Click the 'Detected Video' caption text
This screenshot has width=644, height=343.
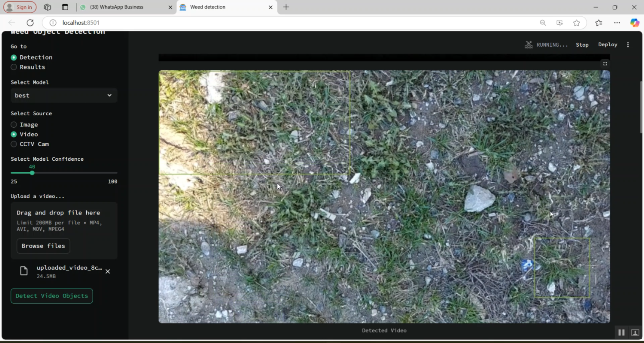click(384, 331)
